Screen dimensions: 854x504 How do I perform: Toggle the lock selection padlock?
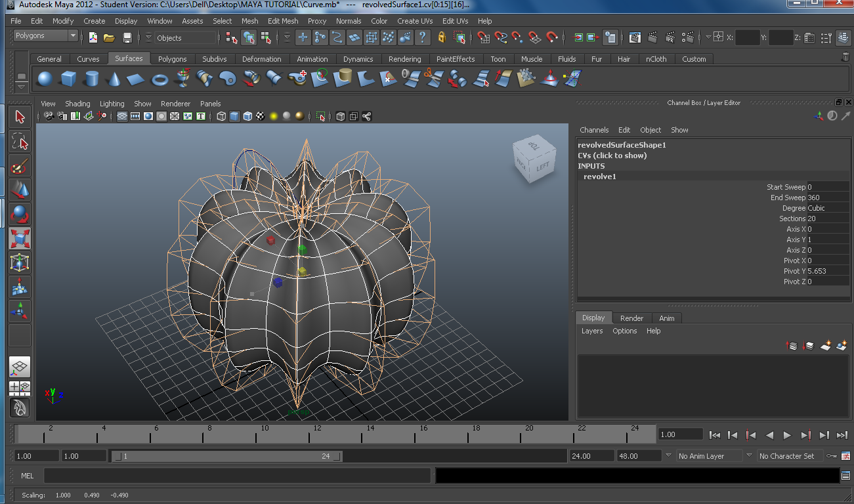(x=441, y=37)
